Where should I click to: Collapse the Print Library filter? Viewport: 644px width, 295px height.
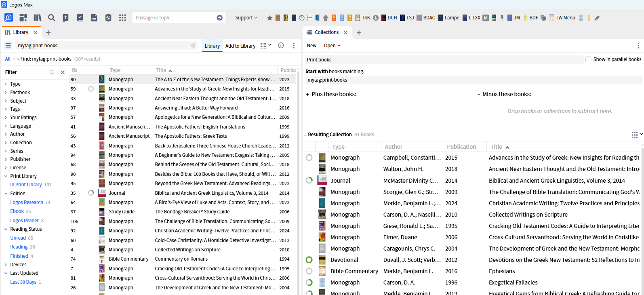pyautogui.click(x=6, y=176)
